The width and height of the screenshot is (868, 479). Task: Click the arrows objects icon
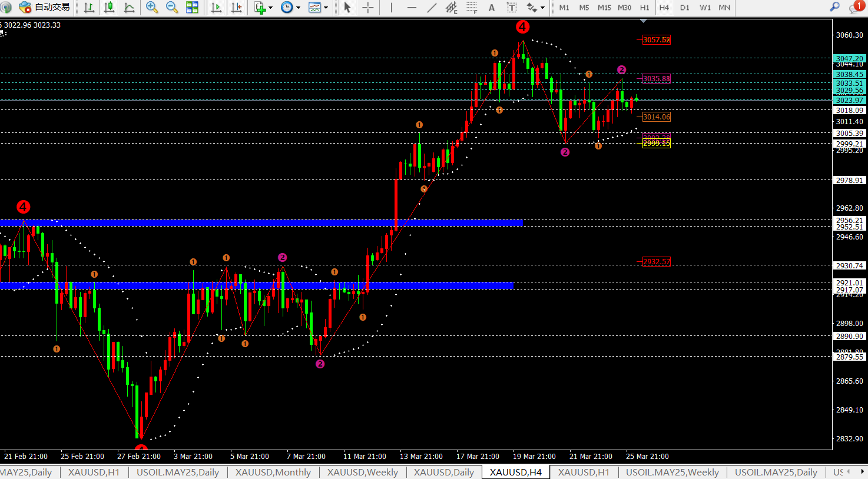tap(532, 8)
